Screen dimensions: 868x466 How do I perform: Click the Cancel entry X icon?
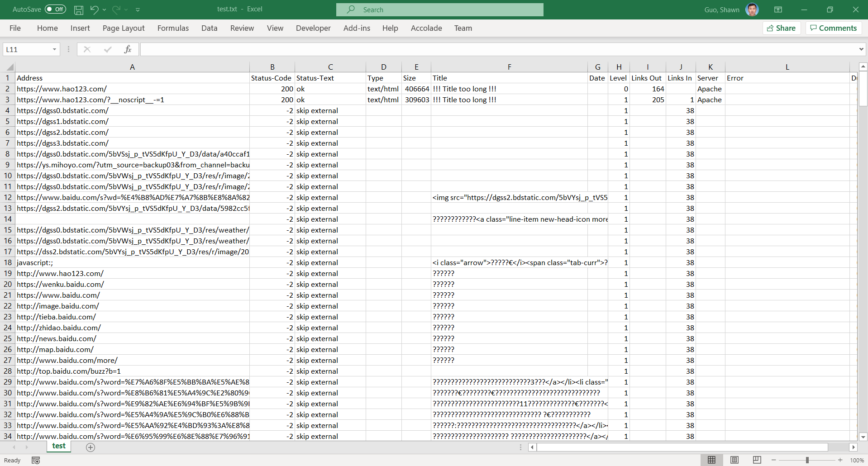tap(87, 49)
